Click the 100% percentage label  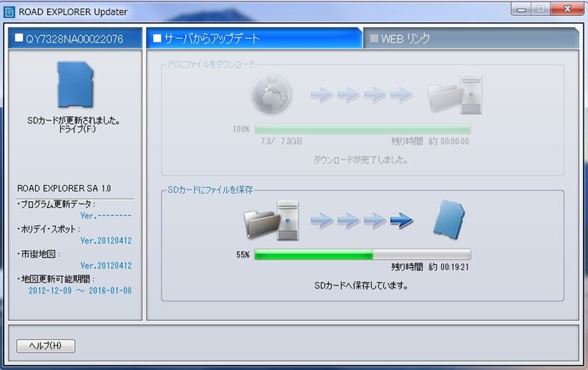tap(241, 129)
